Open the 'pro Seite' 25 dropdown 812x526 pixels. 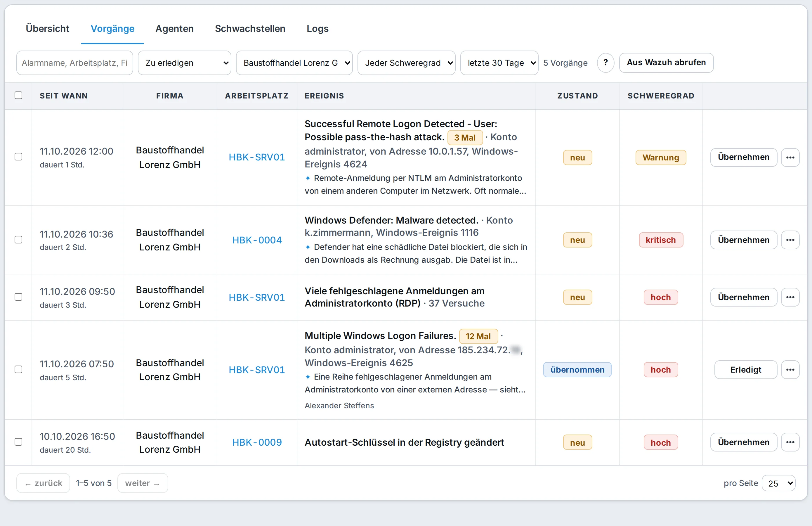point(779,483)
